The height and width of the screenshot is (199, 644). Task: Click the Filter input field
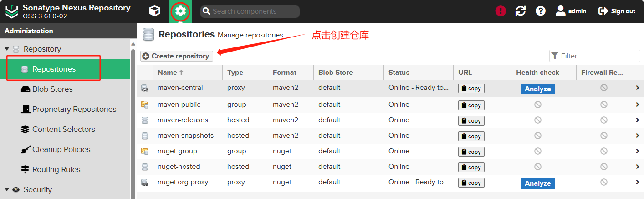[x=594, y=56]
